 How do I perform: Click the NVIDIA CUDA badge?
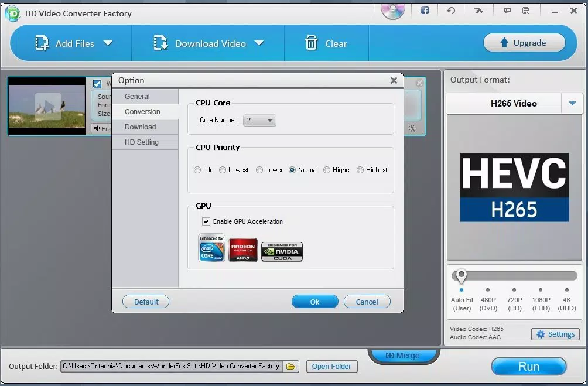click(282, 252)
